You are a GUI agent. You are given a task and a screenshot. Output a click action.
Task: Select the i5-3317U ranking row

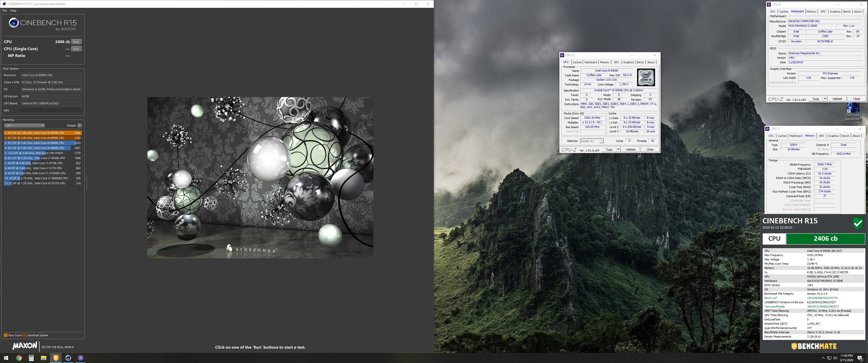coord(42,184)
